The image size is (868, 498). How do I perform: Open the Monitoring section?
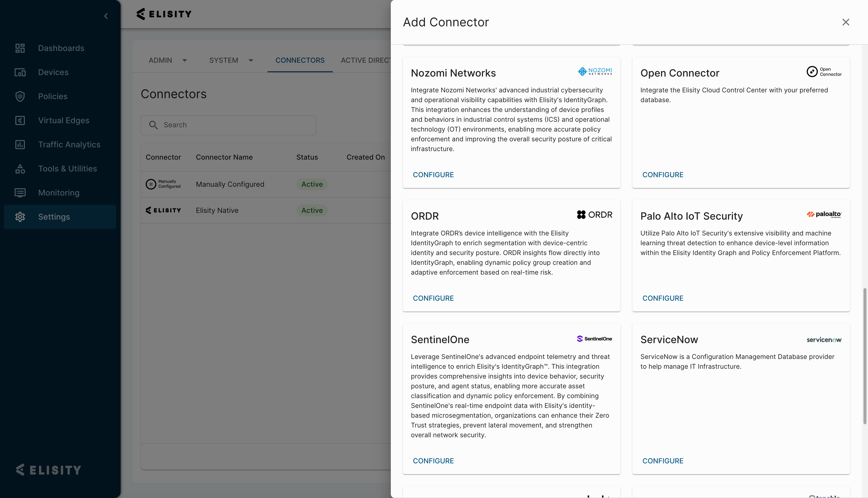(x=59, y=193)
